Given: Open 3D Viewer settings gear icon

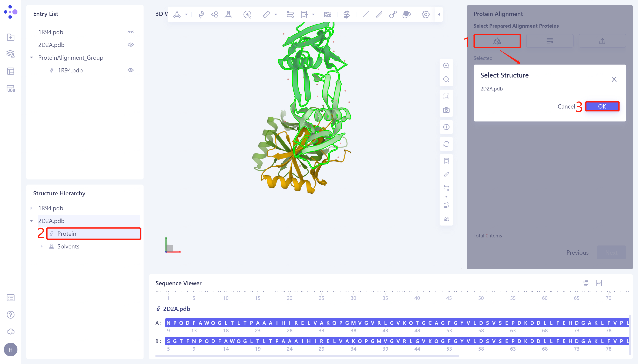Looking at the screenshot, I should point(426,14).
